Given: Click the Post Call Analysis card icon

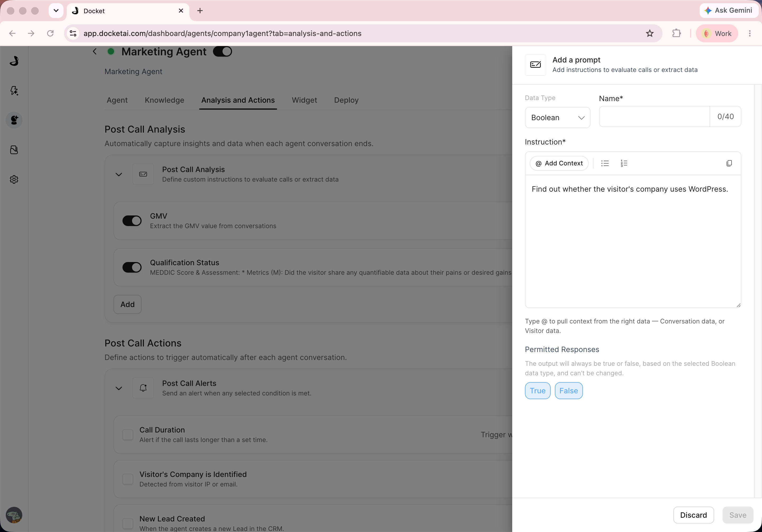Looking at the screenshot, I should click(143, 174).
